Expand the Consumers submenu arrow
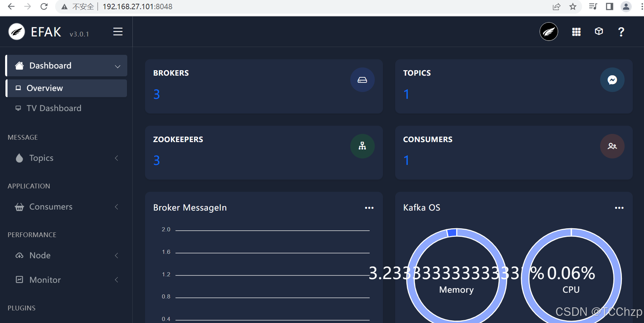Image resolution: width=644 pixels, height=323 pixels. click(116, 207)
